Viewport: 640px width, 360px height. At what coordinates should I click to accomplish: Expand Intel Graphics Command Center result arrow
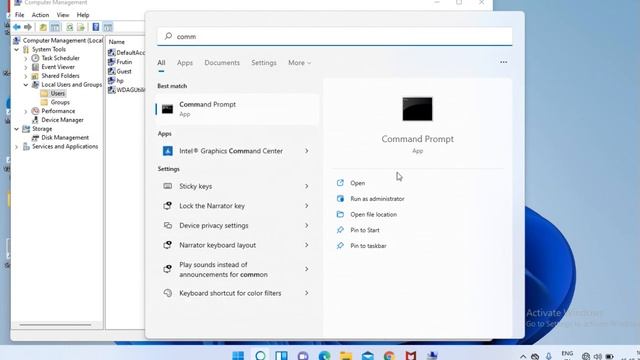tap(307, 151)
